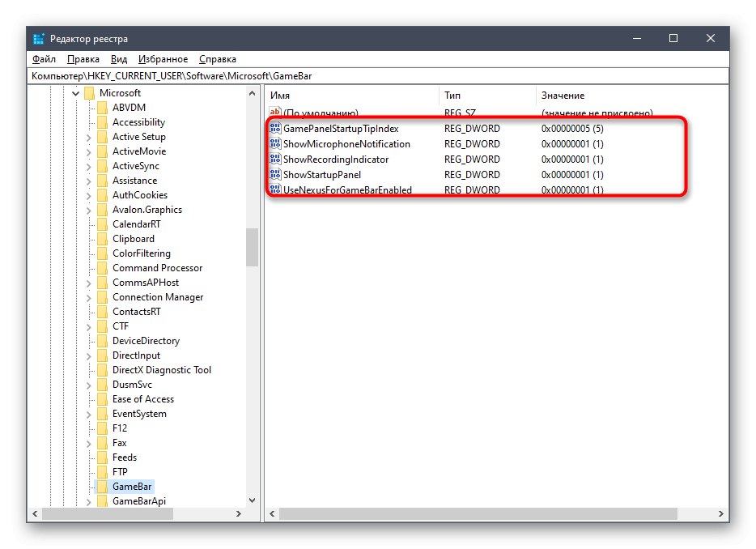Select the Accessibility key label
This screenshot has height=549, width=756.
pos(139,122)
